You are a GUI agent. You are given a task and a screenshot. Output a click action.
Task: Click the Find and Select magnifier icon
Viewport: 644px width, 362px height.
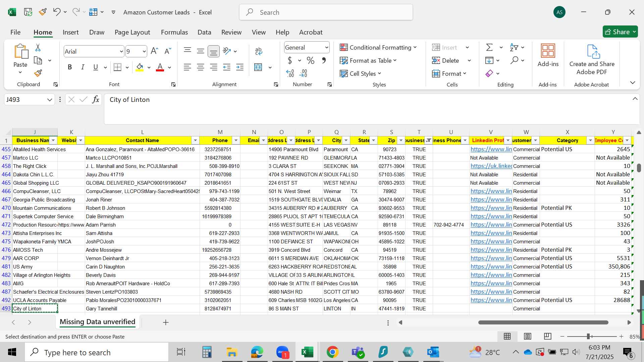click(x=514, y=60)
